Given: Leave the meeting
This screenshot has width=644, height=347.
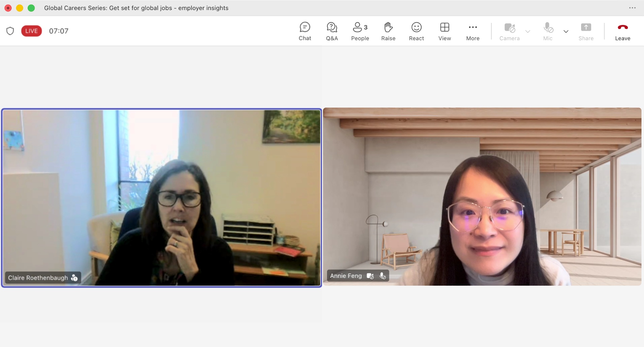Looking at the screenshot, I should pos(622,31).
